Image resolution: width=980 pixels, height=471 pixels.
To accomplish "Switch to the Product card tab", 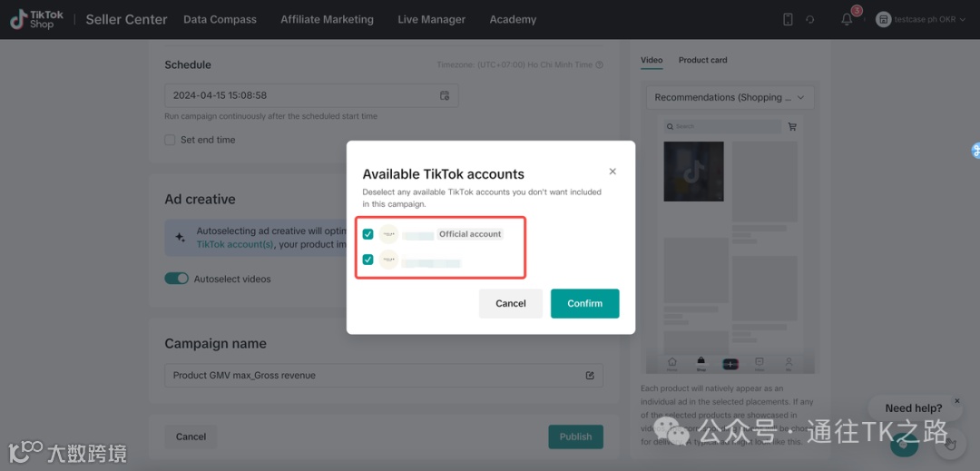I will click(703, 60).
